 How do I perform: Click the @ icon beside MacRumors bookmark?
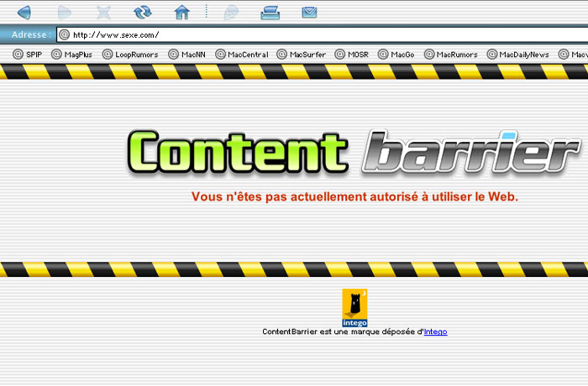[429, 55]
